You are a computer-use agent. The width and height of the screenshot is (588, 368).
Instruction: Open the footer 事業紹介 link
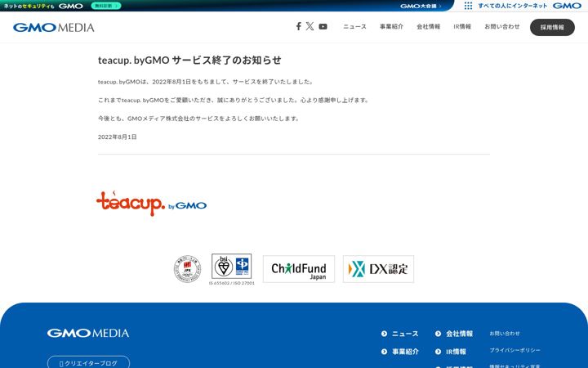(405, 352)
